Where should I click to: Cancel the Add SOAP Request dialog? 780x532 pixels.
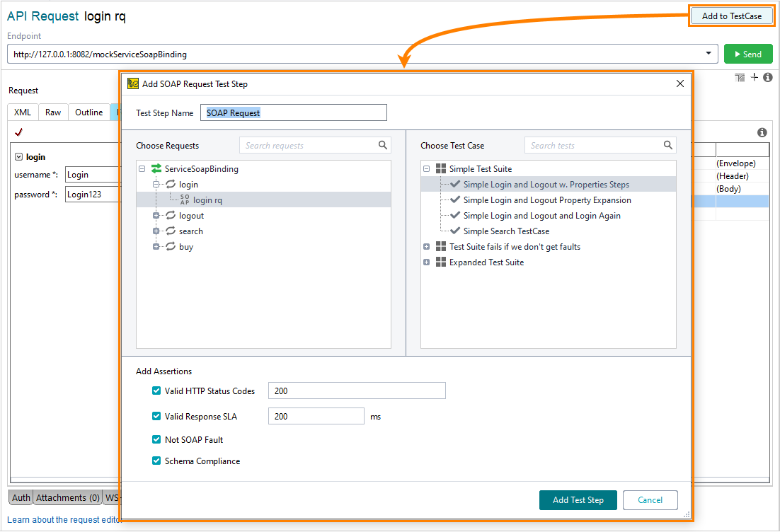[650, 499]
